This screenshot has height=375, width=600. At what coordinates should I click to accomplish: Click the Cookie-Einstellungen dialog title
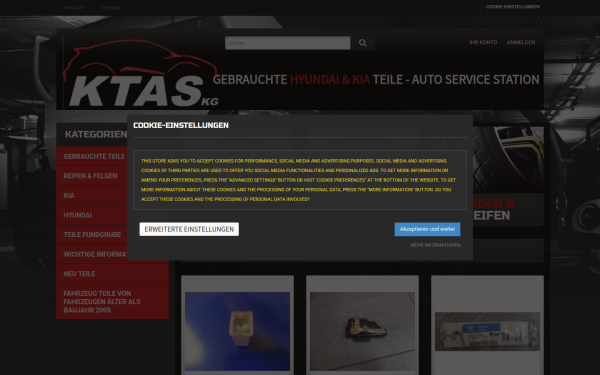181,126
